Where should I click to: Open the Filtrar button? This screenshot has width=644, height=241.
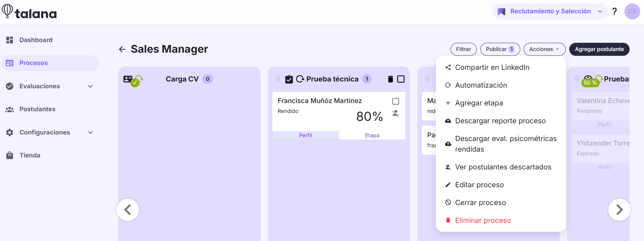click(463, 49)
